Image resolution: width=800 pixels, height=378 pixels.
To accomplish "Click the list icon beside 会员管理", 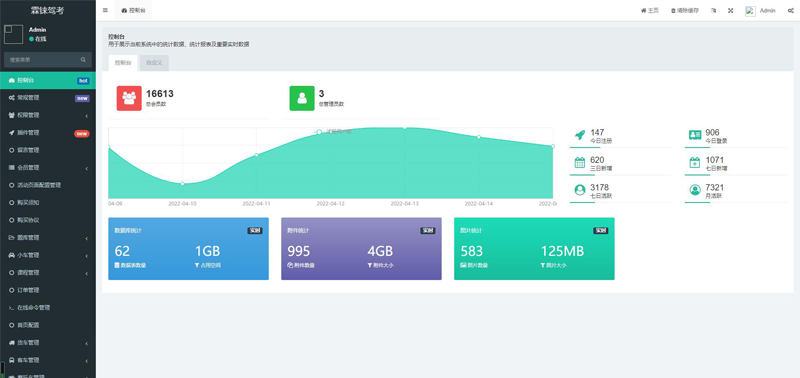I will [x=12, y=167].
